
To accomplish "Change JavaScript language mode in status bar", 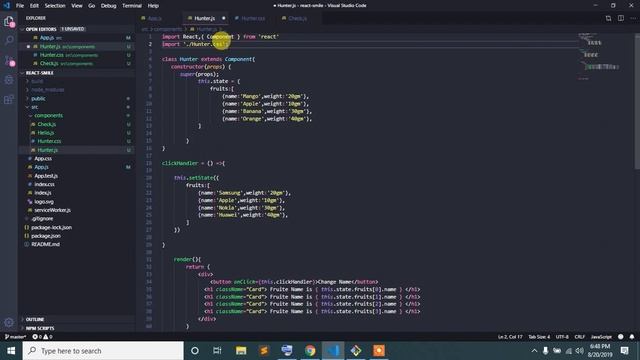I will [601, 337].
